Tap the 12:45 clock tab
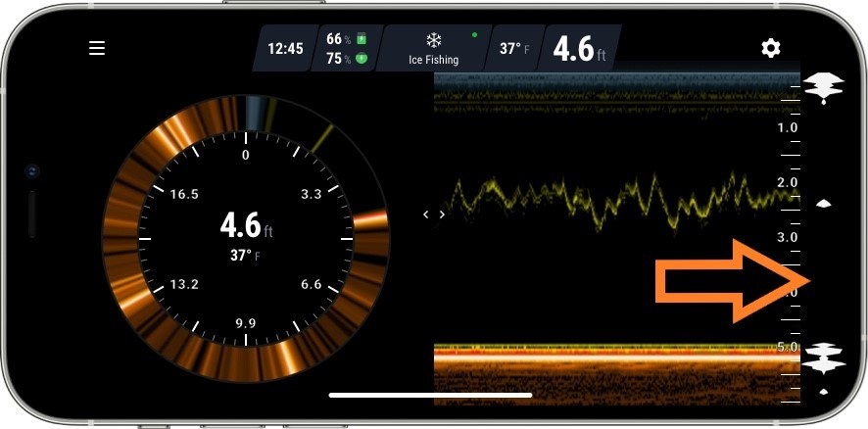The width and height of the screenshot is (868, 429). [284, 48]
